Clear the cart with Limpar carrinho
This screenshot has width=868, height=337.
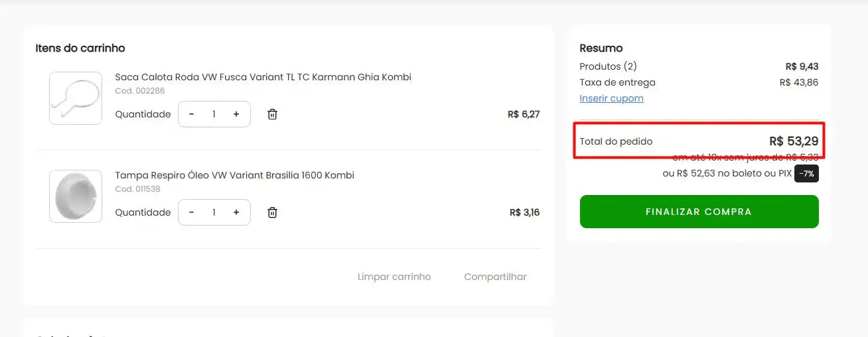pos(394,277)
